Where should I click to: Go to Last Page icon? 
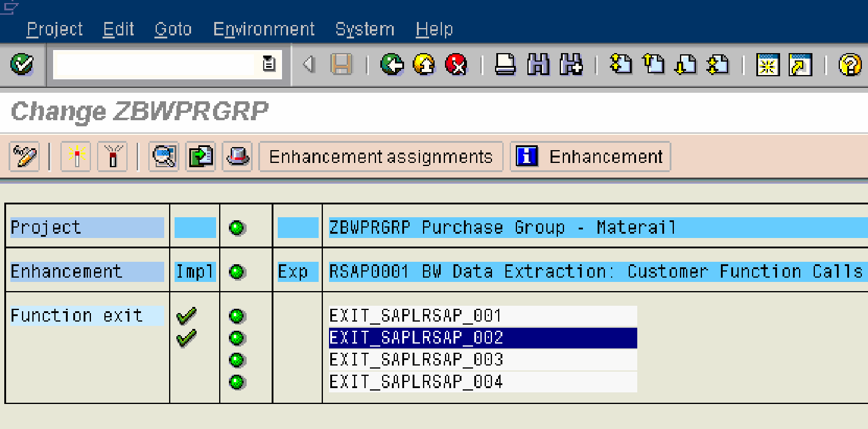point(718,65)
